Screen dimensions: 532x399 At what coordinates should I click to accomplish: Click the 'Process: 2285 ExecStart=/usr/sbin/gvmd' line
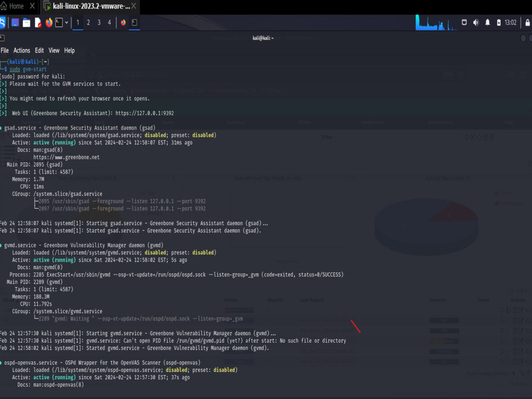[177, 275]
